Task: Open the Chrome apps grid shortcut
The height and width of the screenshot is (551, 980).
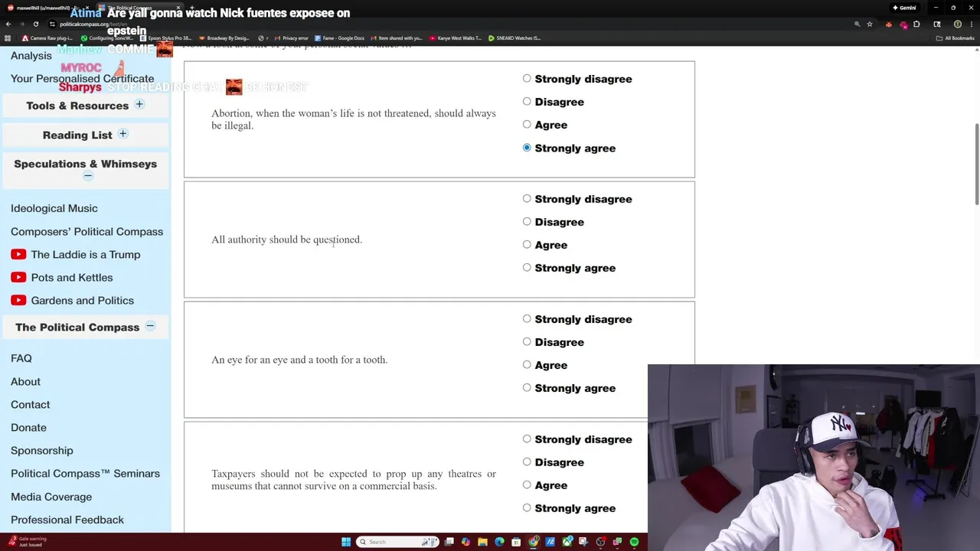Action: pos(8,37)
